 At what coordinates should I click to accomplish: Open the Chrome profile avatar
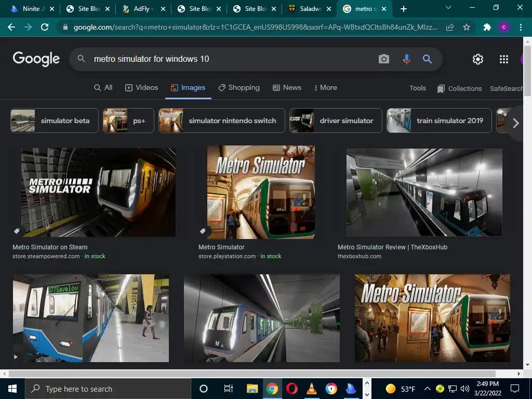504,27
